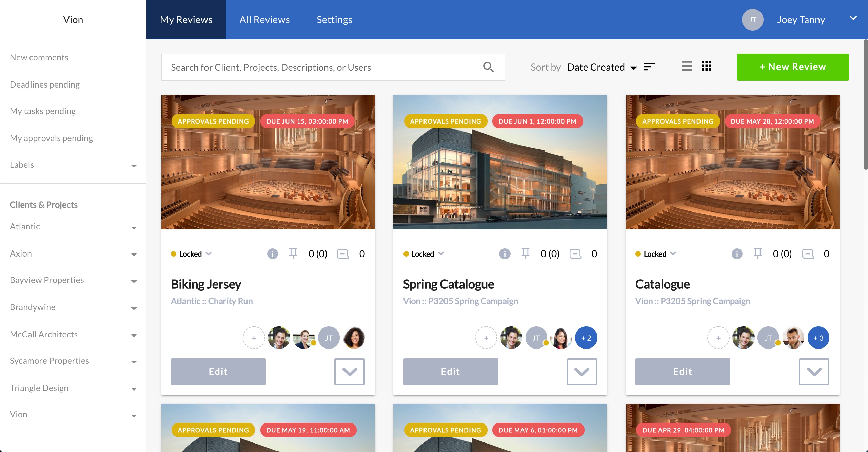Open the Settings tab
The width and height of the screenshot is (868, 452).
tap(334, 20)
